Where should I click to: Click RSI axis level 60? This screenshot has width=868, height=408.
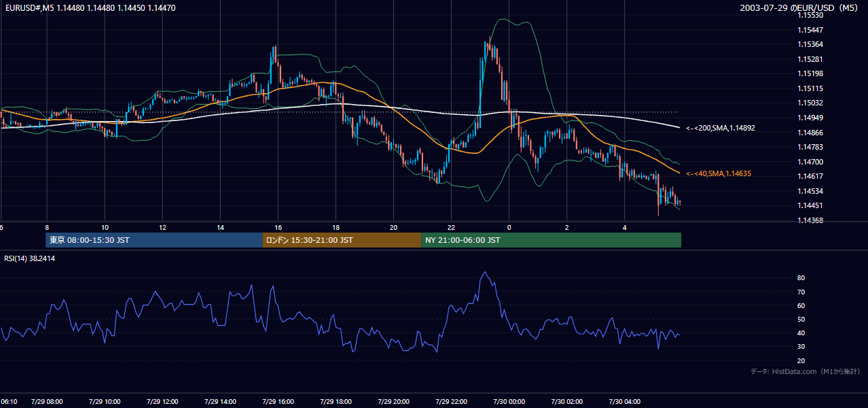(801, 305)
